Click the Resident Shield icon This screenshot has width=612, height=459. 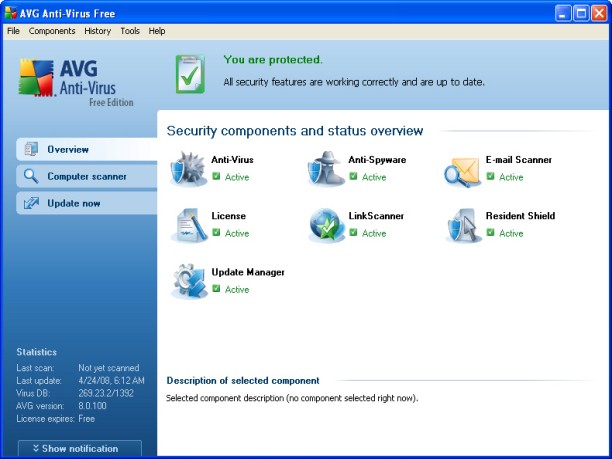click(x=462, y=225)
